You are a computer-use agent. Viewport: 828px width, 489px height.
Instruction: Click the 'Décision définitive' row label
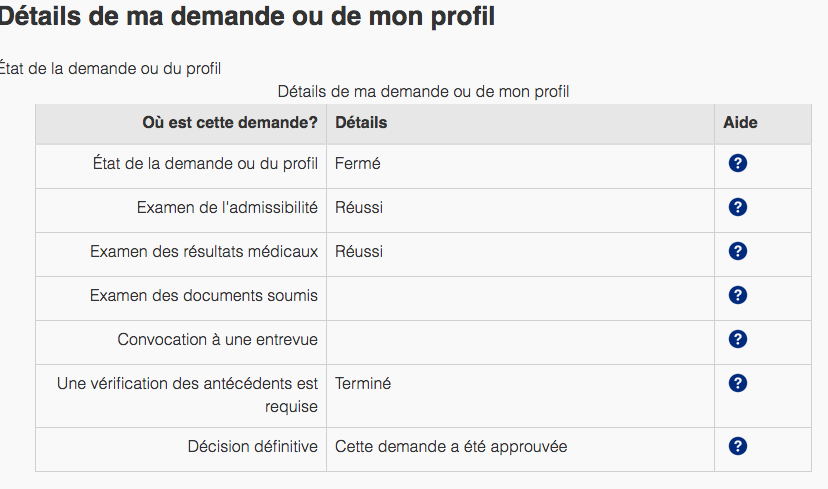253,446
